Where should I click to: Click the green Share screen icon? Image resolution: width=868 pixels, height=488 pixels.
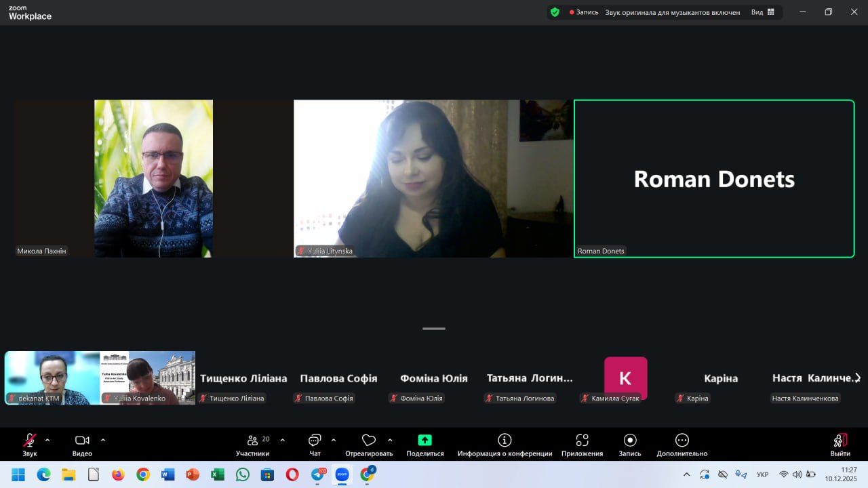[425, 441]
